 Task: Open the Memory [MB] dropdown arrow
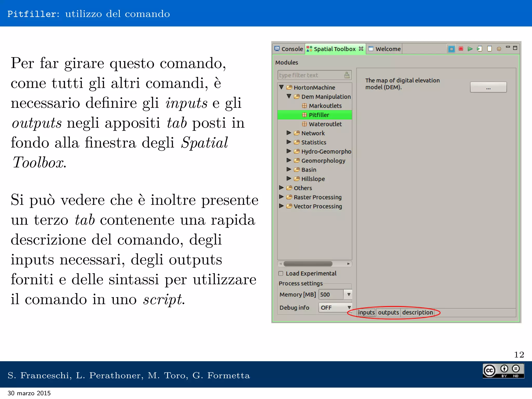[x=349, y=294]
